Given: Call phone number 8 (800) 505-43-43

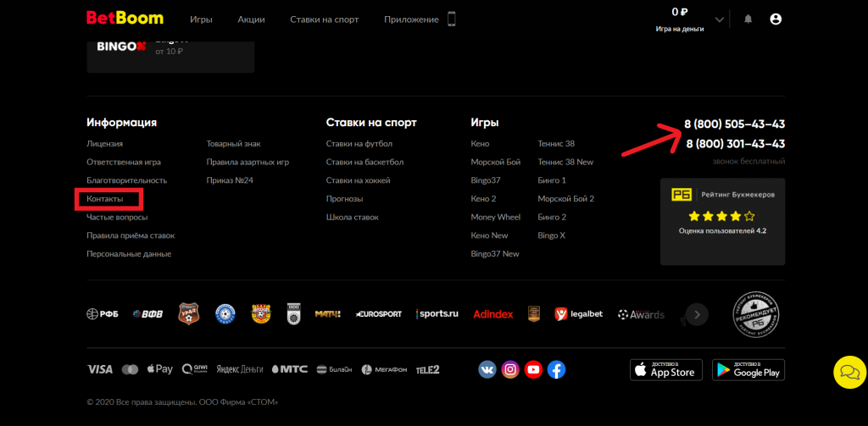Looking at the screenshot, I should pos(735,124).
